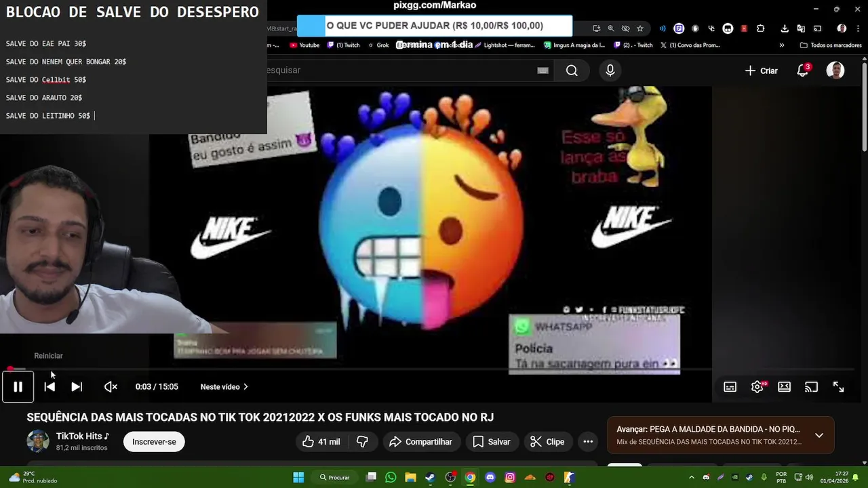Open Grok bookmark
The width and height of the screenshot is (868, 488).
378,45
